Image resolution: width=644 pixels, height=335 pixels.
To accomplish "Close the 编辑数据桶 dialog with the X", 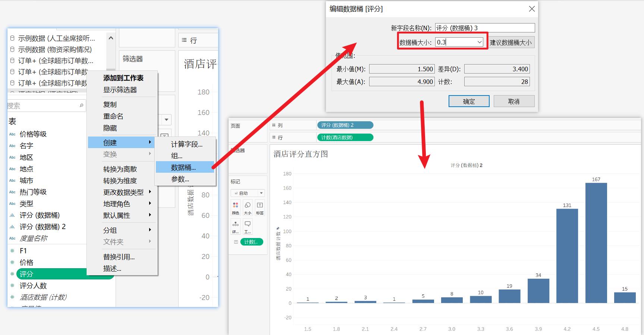I will tap(532, 9).
